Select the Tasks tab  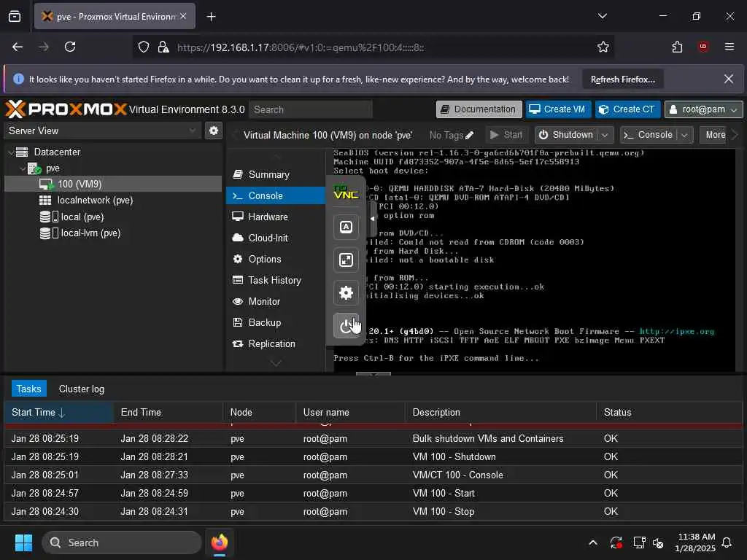coord(28,389)
